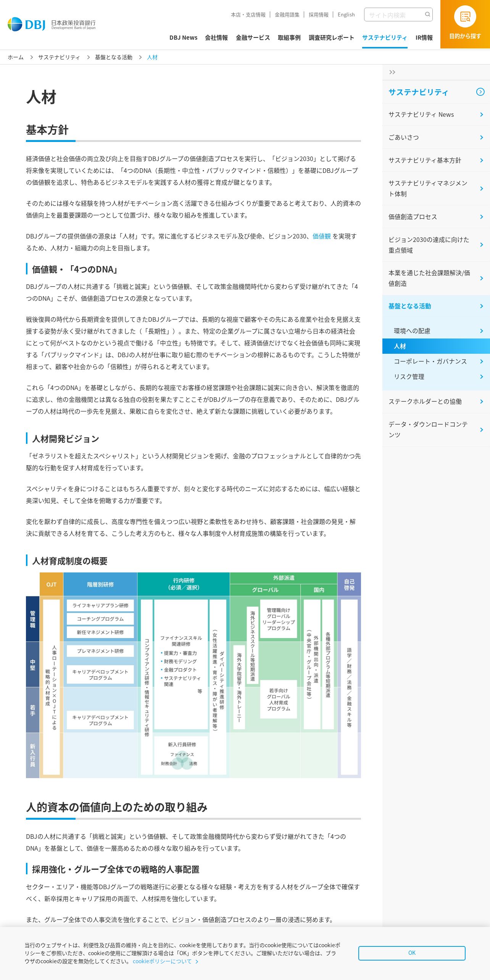Click the DBJ logo

52,24
